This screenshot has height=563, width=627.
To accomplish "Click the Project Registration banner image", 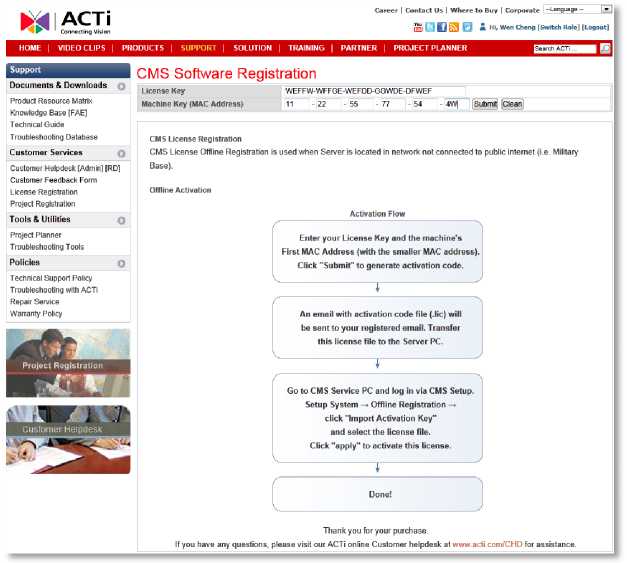I will pyautogui.click(x=68, y=363).
